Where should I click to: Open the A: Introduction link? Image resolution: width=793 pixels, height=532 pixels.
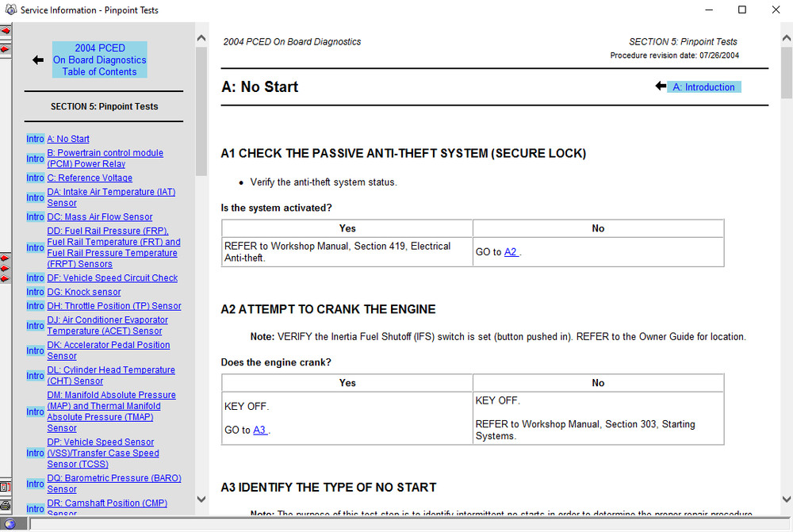click(x=704, y=87)
